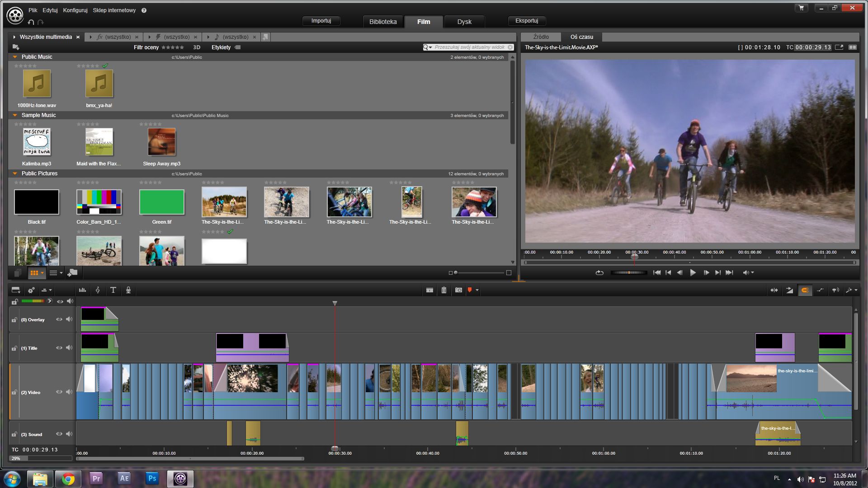Click the text tool icon in toolbar

[113, 290]
